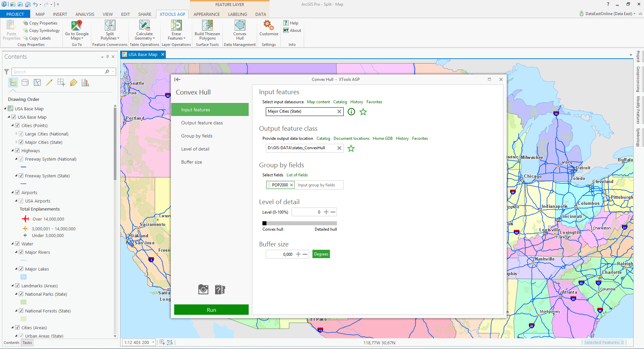644x349 pixels.
Task: Switch to the LABELING ribbon tab
Action: point(237,14)
